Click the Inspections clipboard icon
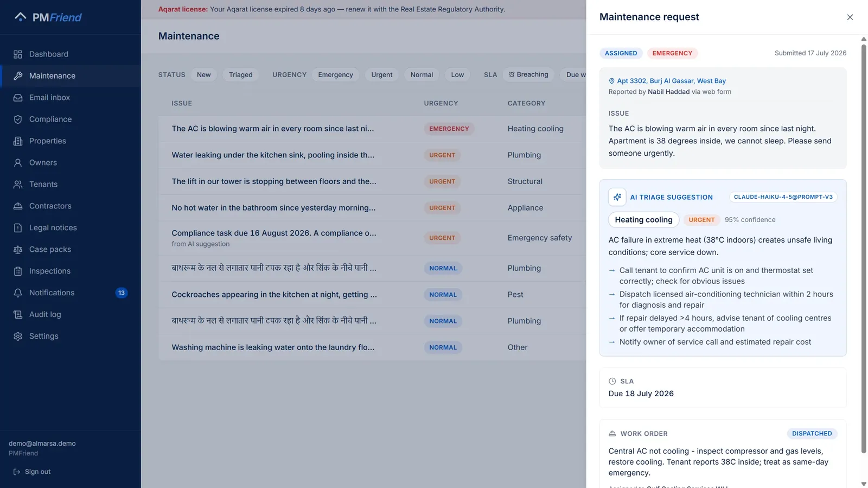The height and width of the screenshot is (488, 868). click(x=18, y=271)
